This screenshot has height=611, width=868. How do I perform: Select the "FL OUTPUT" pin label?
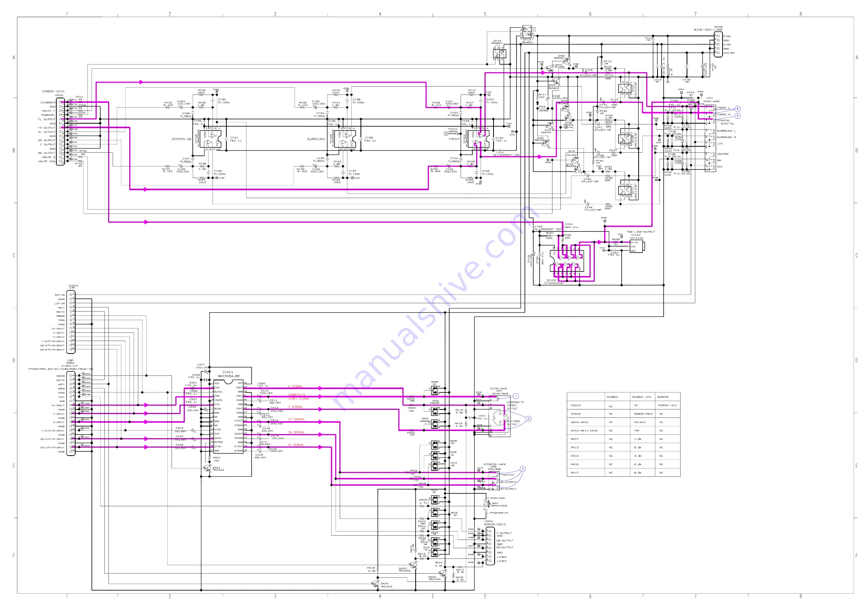coord(46,119)
